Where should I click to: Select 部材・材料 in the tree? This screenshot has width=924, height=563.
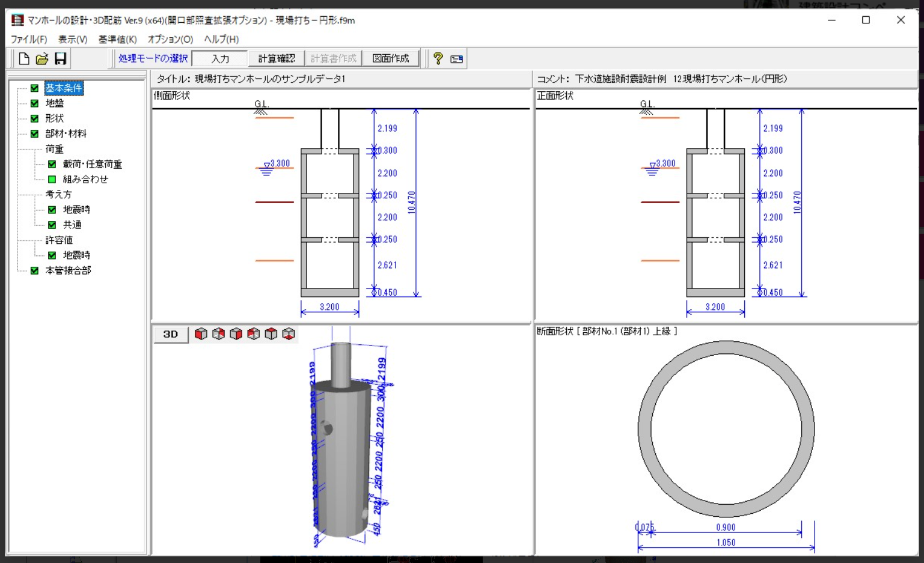66,133
